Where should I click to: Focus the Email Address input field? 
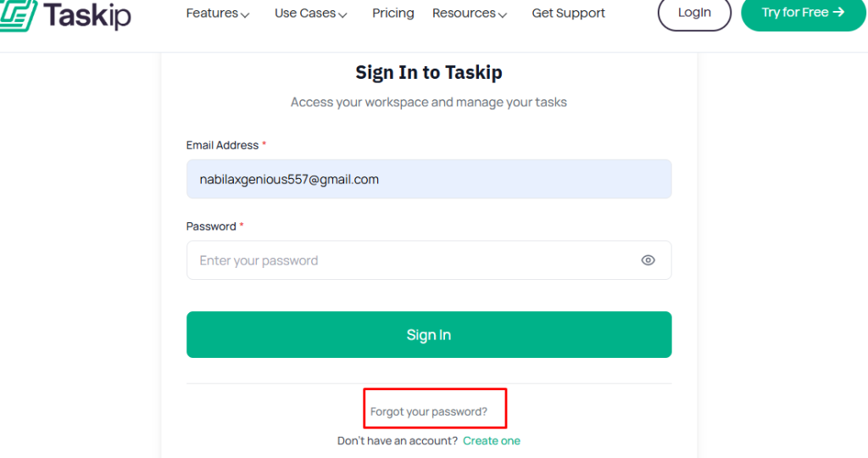pos(429,179)
